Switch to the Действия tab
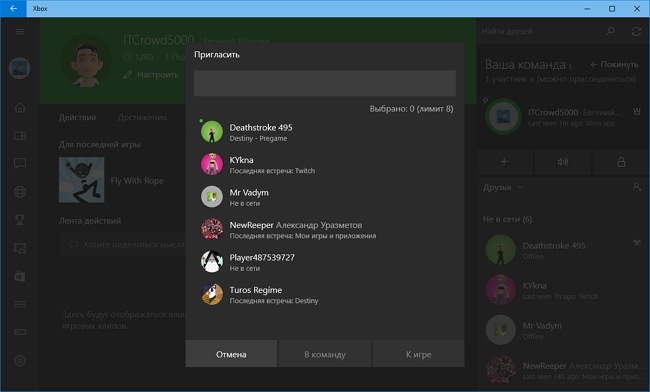Screen dimensions: 650x392 (x=77, y=117)
